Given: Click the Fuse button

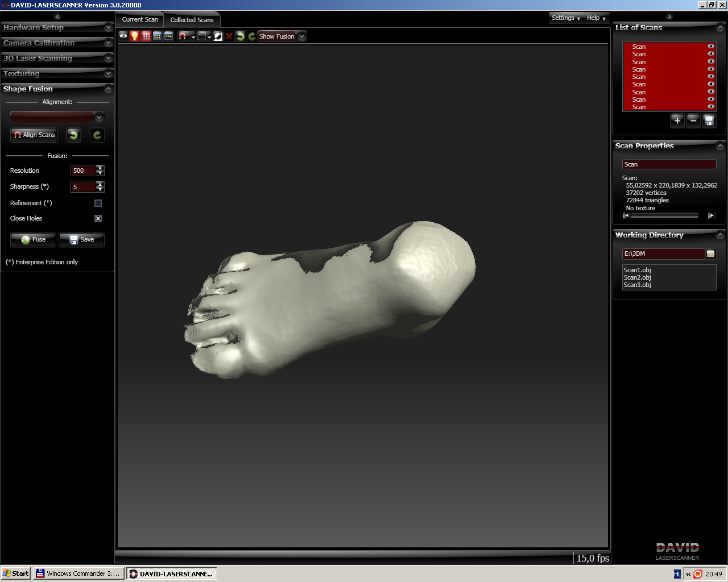Looking at the screenshot, I should (34, 240).
